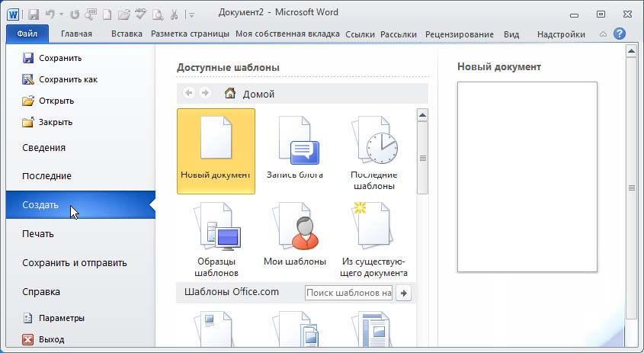644x353 pixels.
Task: Click the Save icon in quick access toolbar
Action: [x=33, y=15]
